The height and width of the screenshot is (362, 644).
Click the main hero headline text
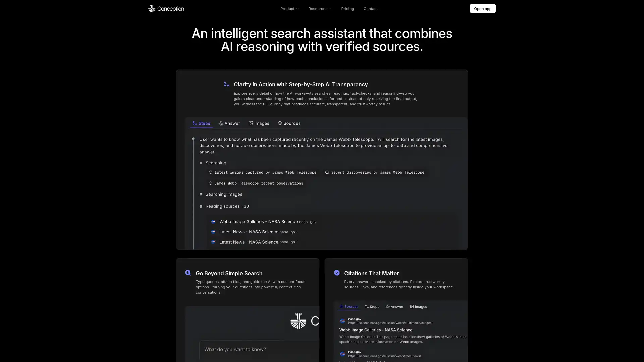[322, 40]
